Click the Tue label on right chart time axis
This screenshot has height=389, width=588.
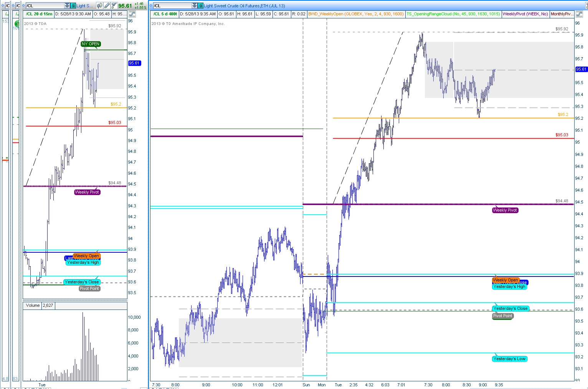(338, 385)
